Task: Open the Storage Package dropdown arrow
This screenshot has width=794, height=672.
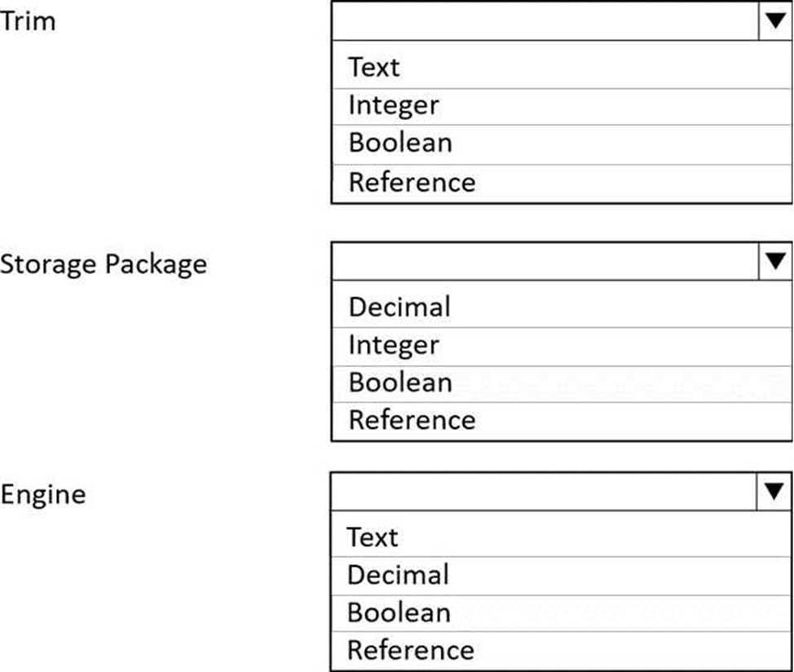Action: click(775, 261)
